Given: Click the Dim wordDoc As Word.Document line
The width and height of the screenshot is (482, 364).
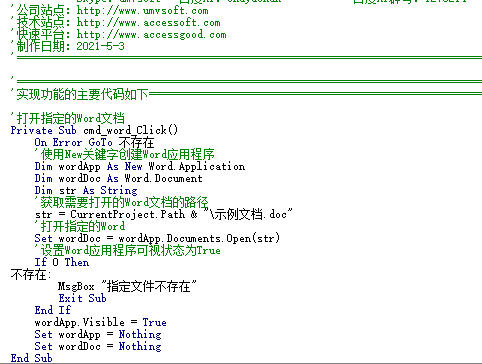Looking at the screenshot, I should (118, 178).
